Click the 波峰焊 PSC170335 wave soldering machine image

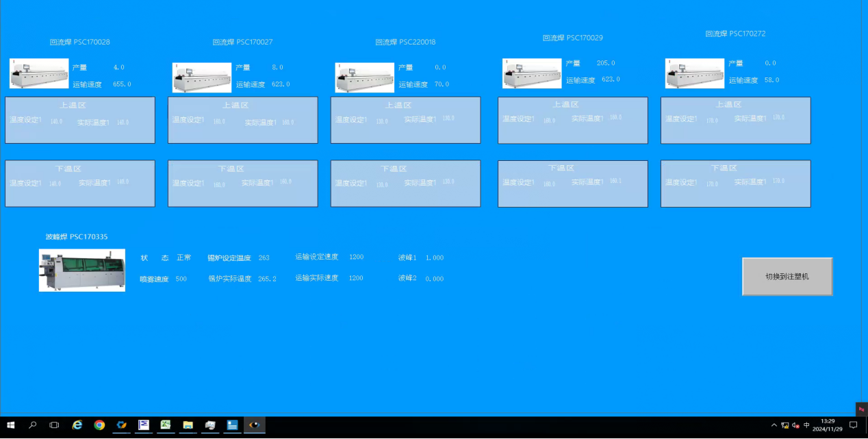point(82,271)
